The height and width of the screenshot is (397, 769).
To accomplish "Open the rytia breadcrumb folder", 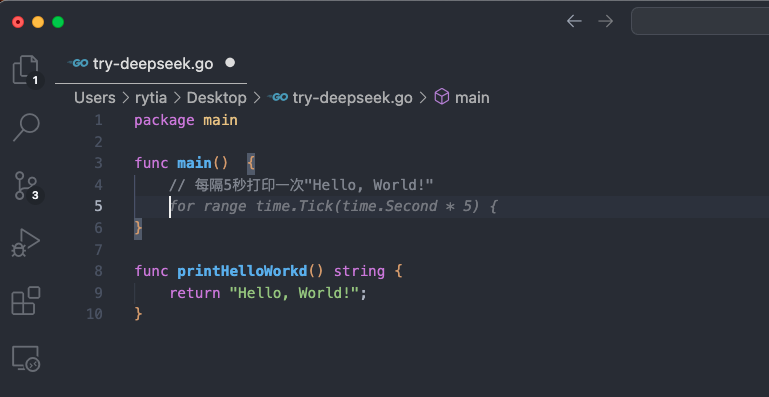I will 151,98.
